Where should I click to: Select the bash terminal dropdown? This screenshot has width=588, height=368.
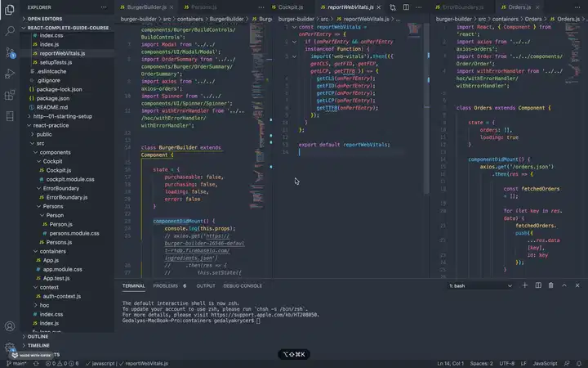point(480,285)
